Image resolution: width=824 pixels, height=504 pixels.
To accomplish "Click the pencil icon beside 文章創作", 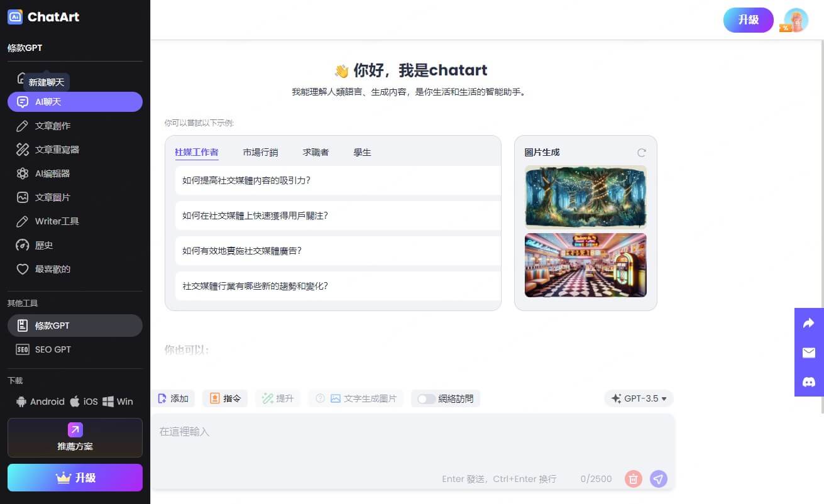I will (x=23, y=126).
